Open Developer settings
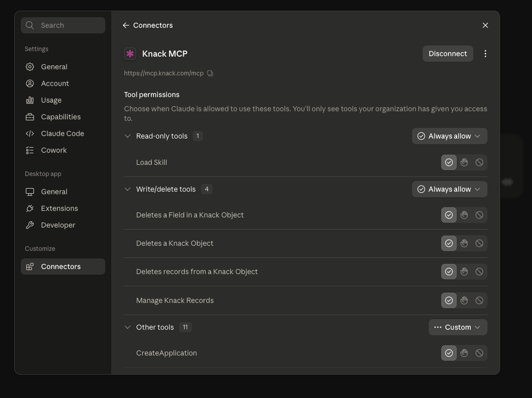The width and height of the screenshot is (532, 398). 63,225
